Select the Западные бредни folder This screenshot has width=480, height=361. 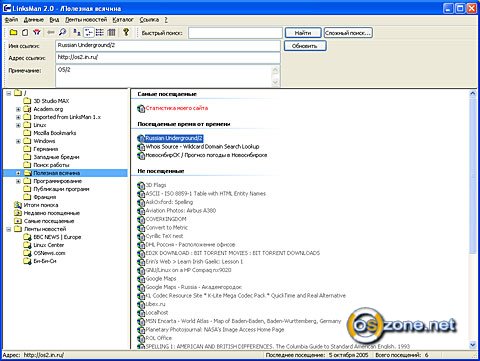click(56, 157)
